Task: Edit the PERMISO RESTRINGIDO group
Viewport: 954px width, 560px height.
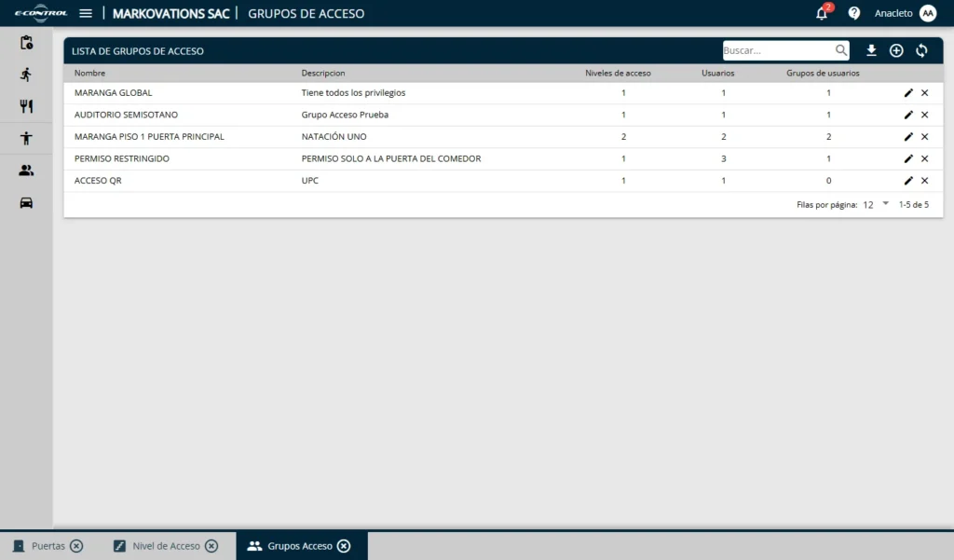Action: click(908, 158)
